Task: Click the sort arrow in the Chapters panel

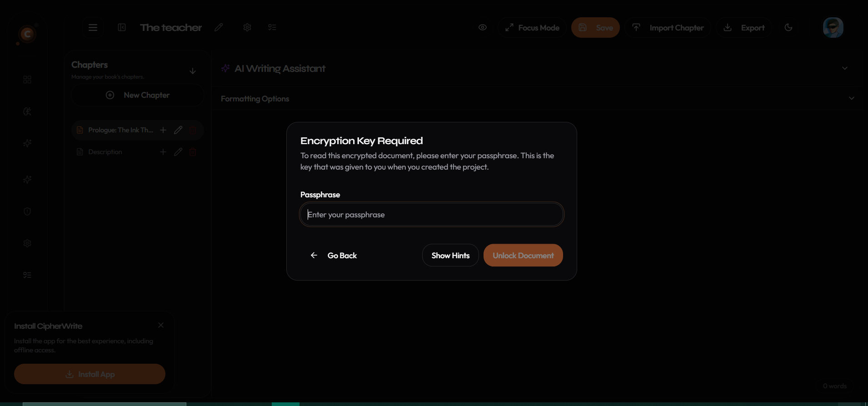Action: coord(193,71)
